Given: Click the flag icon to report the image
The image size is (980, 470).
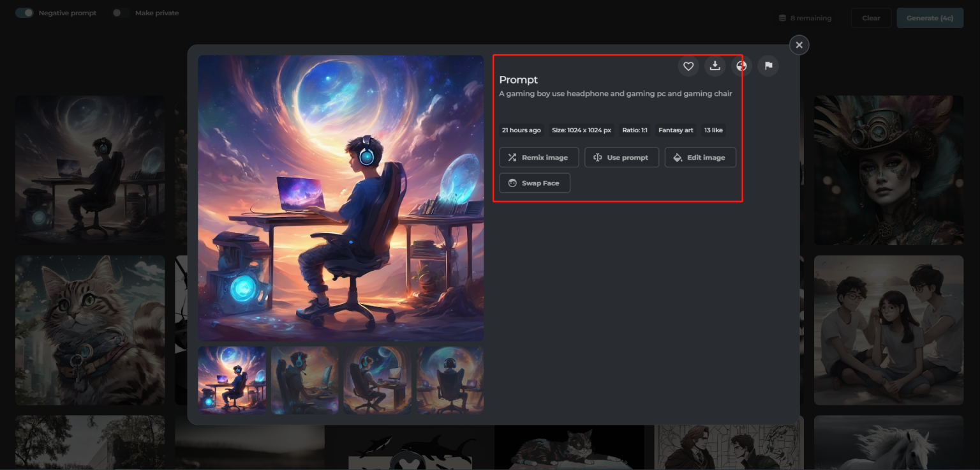Looking at the screenshot, I should (x=768, y=66).
